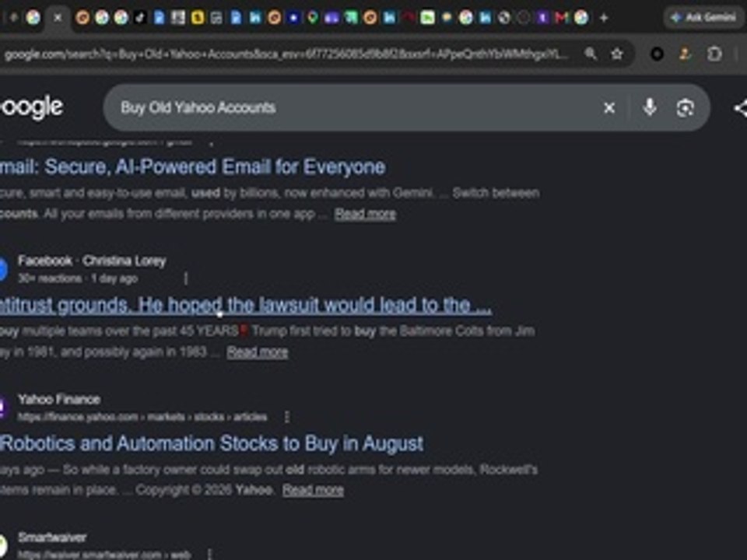Click the Google logo

click(31, 107)
